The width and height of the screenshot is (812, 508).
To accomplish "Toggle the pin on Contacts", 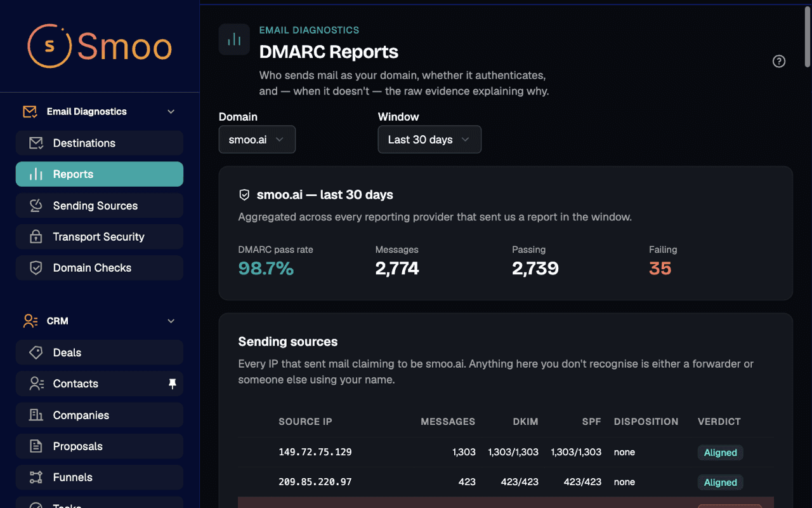I will (x=172, y=384).
